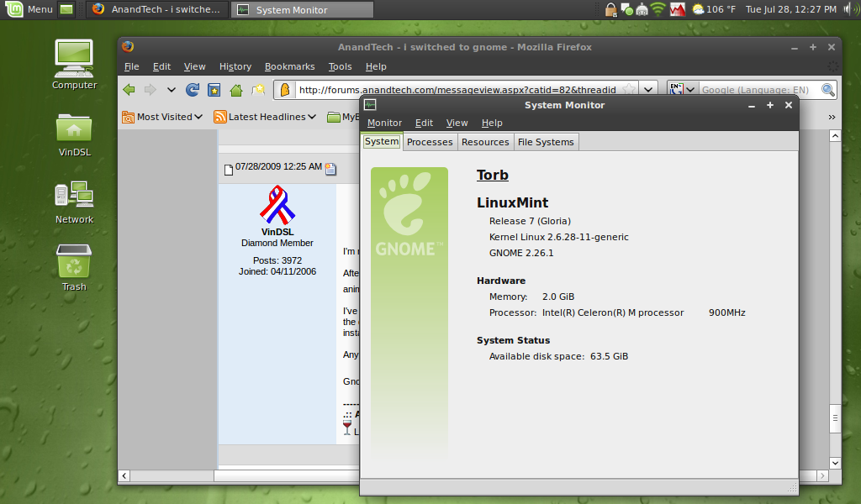Open the Monitor menu in System Monitor
Viewport: 861px width, 504px height.
[x=384, y=123]
